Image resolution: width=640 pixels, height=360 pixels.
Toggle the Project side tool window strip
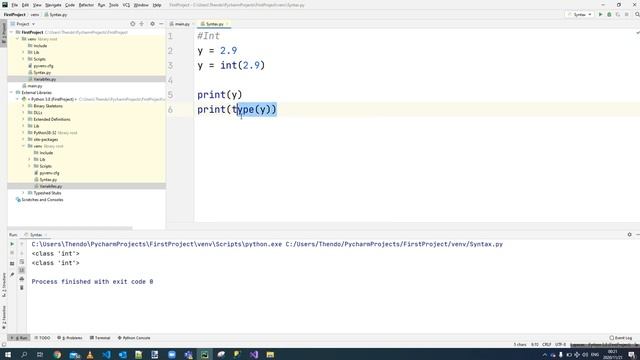click(4, 33)
